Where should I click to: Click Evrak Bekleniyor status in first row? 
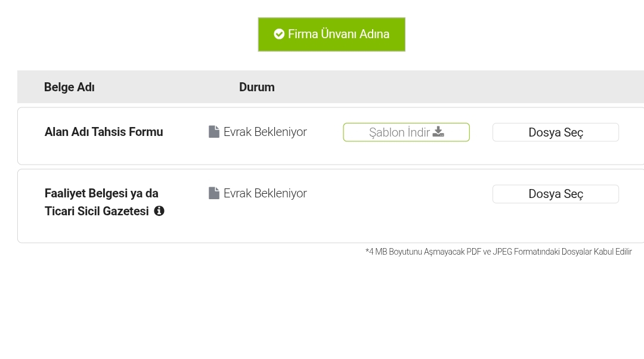[x=265, y=132]
